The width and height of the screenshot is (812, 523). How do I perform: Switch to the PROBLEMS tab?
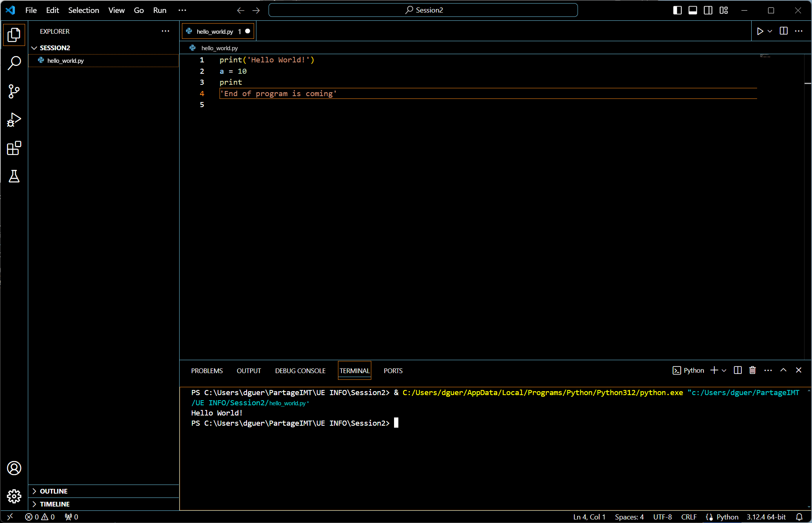pyautogui.click(x=207, y=371)
